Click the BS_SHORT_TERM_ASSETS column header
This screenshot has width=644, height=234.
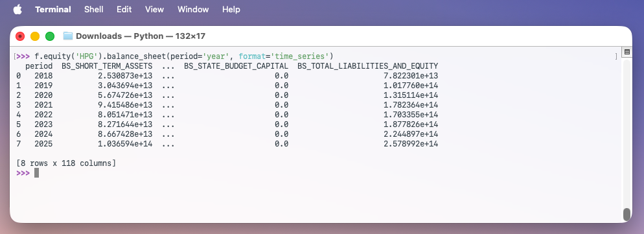click(107, 66)
